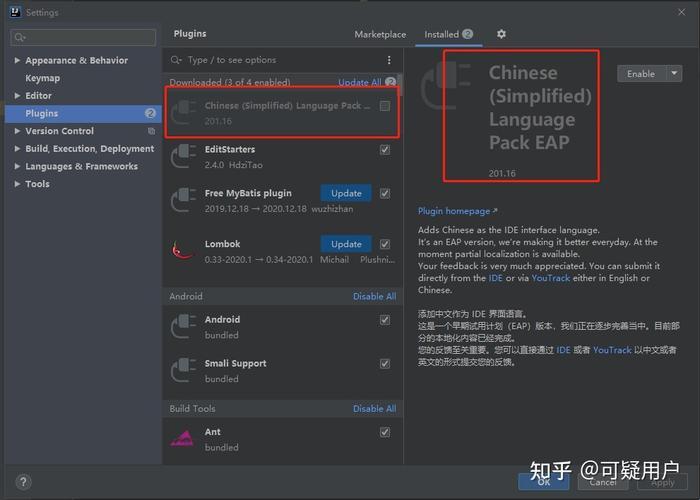
Task: Click the Enable button
Action: pyautogui.click(x=642, y=74)
